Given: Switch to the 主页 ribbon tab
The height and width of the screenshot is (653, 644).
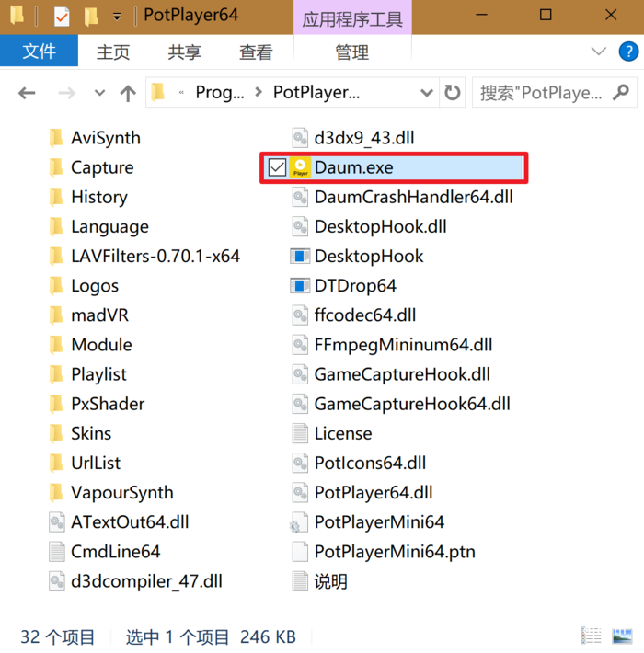Looking at the screenshot, I should tap(113, 52).
